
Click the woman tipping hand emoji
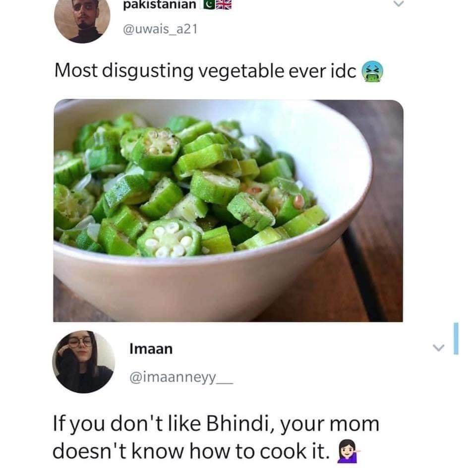pos(349,452)
